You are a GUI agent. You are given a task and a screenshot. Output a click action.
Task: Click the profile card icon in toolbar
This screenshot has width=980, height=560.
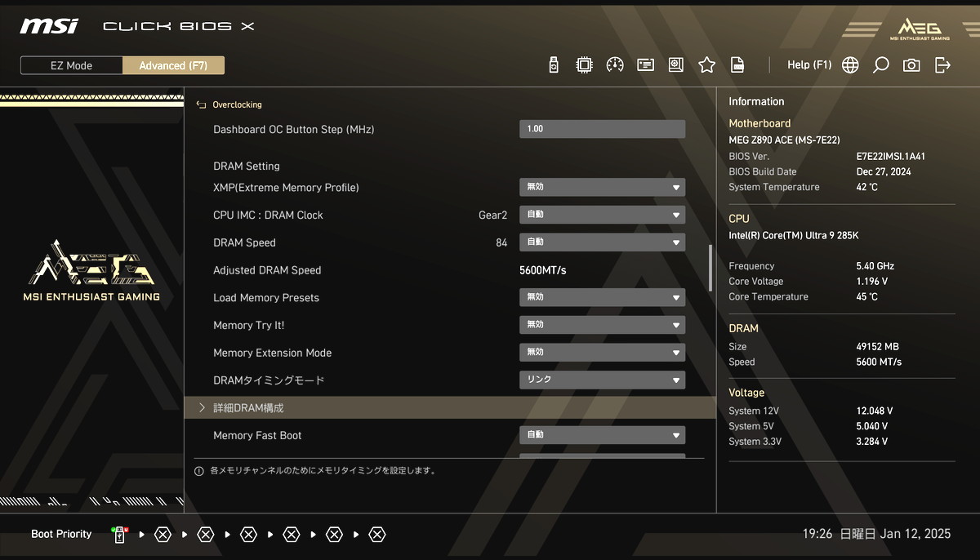646,65
